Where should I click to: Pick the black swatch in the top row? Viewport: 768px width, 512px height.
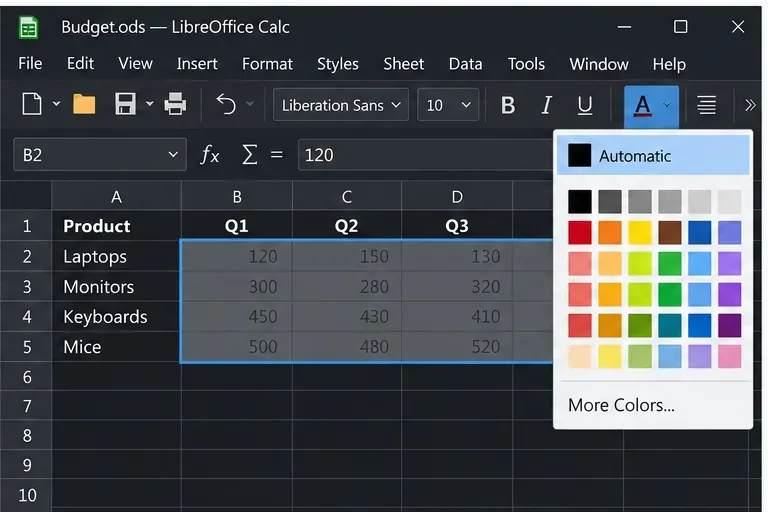coord(580,201)
